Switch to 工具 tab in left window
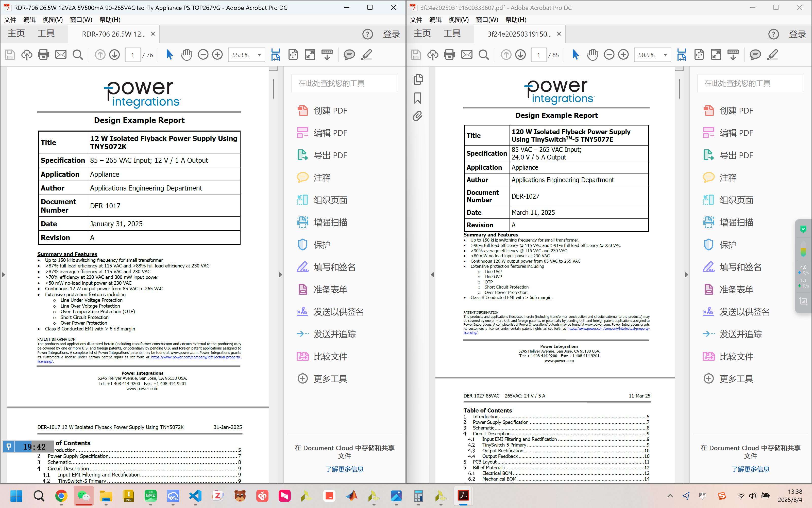Image resolution: width=812 pixels, height=508 pixels. (x=46, y=33)
